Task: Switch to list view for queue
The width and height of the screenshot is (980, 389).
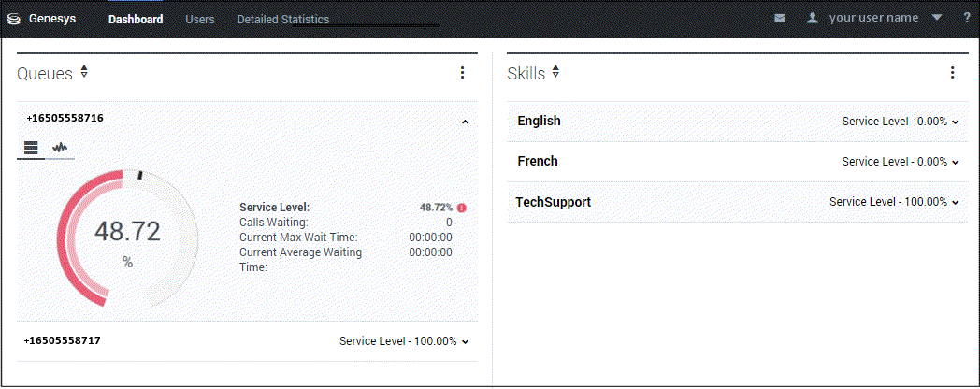Action: click(31, 148)
